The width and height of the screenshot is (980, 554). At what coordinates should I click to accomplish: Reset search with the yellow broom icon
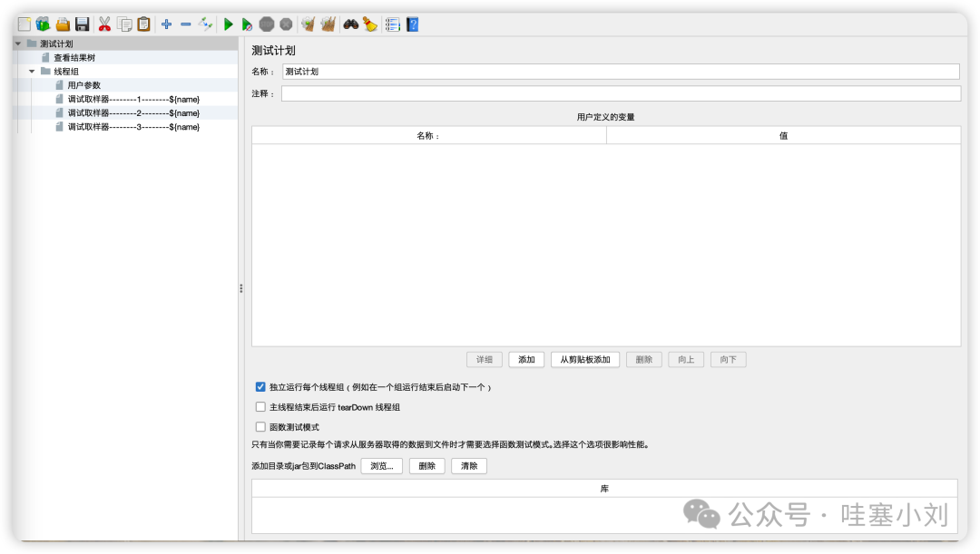(x=370, y=24)
